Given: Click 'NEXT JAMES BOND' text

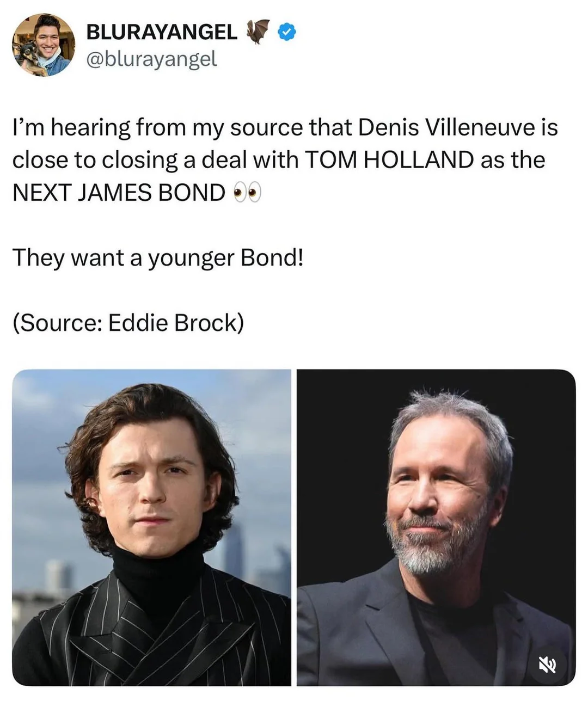Looking at the screenshot, I should [119, 193].
